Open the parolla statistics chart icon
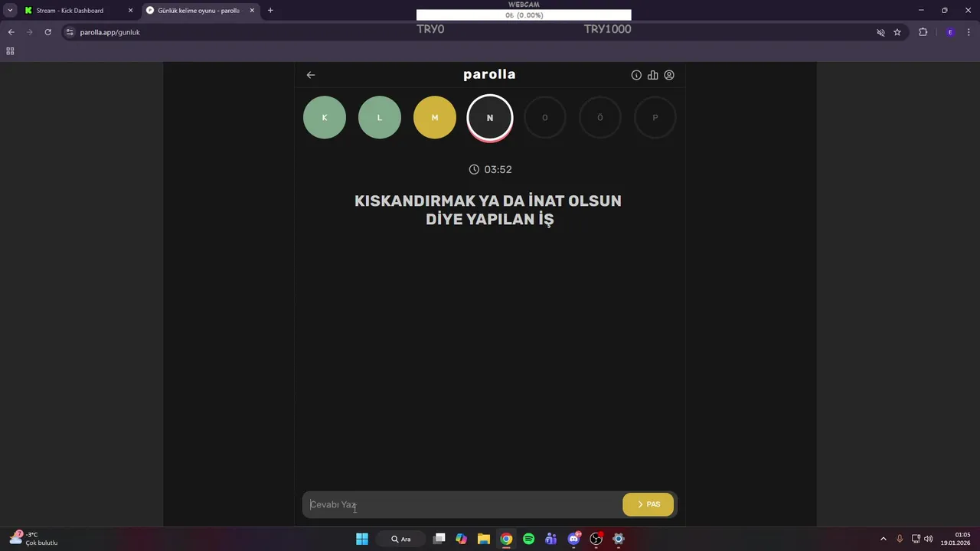 click(x=653, y=75)
